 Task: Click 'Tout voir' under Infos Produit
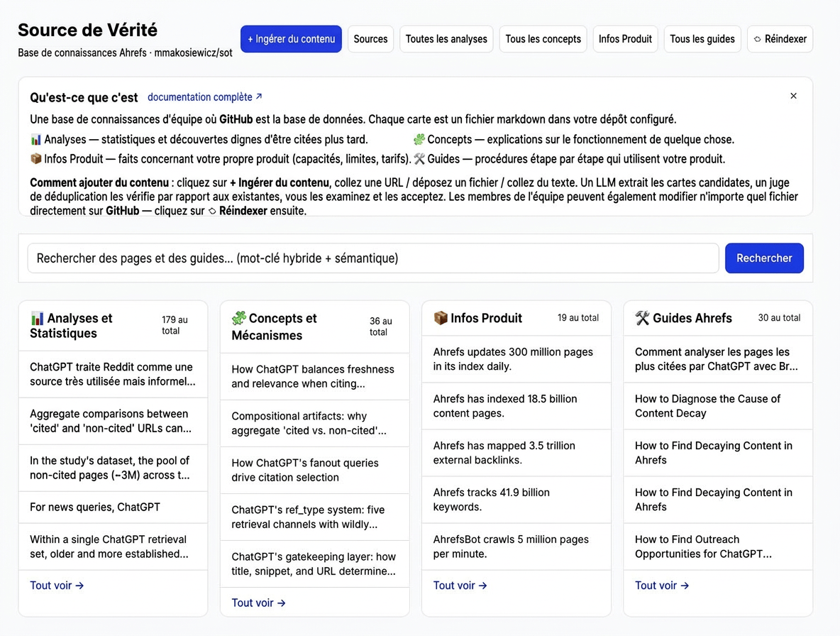460,586
